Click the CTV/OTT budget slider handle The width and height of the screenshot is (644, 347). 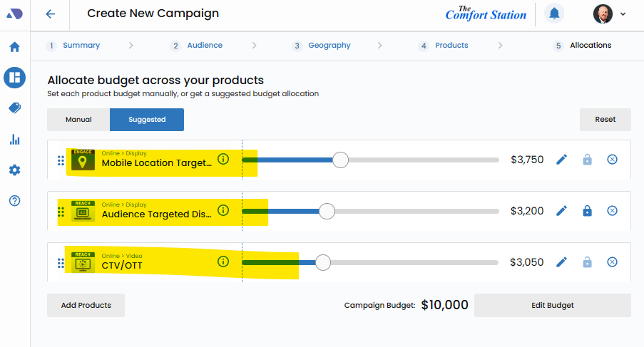coord(323,262)
